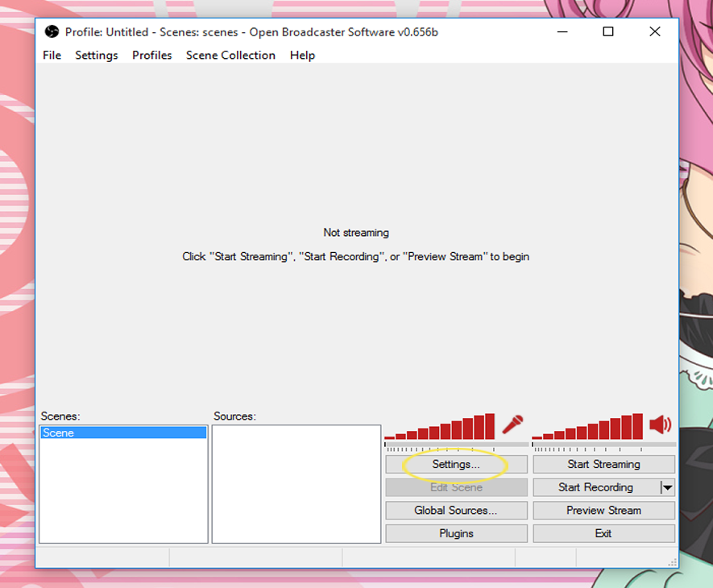Close the OBS window
This screenshot has height=588, width=713.
pos(655,32)
